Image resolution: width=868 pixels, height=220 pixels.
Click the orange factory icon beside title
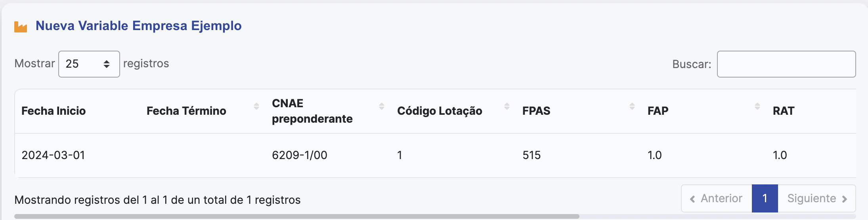(21, 27)
